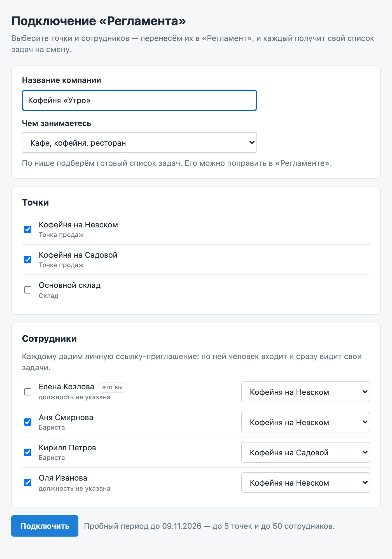Open the 'Чем занимаетесь' niche dropdown
Viewport: 392px width, 559px height.
[x=139, y=143]
